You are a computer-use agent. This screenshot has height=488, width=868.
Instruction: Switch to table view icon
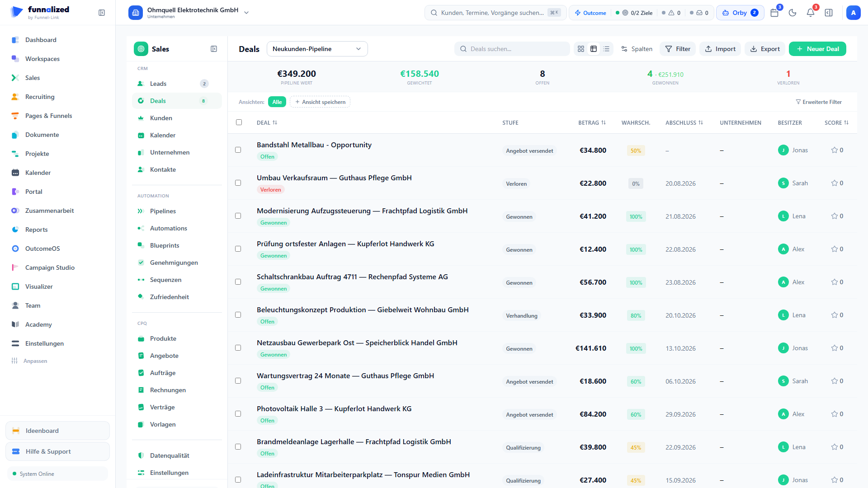click(594, 49)
